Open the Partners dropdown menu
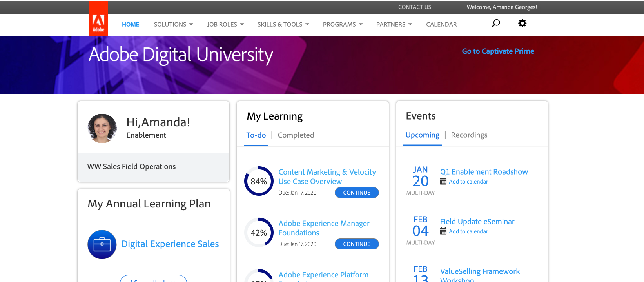 [394, 24]
